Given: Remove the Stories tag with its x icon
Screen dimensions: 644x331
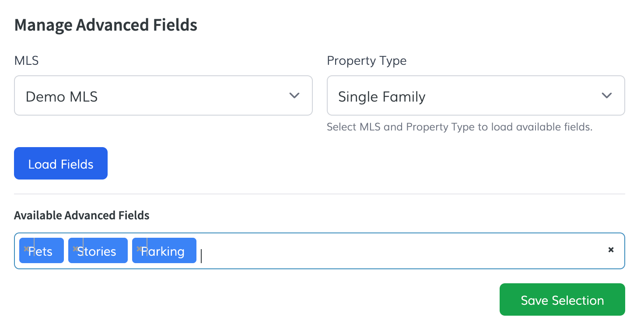Looking at the screenshot, I should (x=75, y=249).
